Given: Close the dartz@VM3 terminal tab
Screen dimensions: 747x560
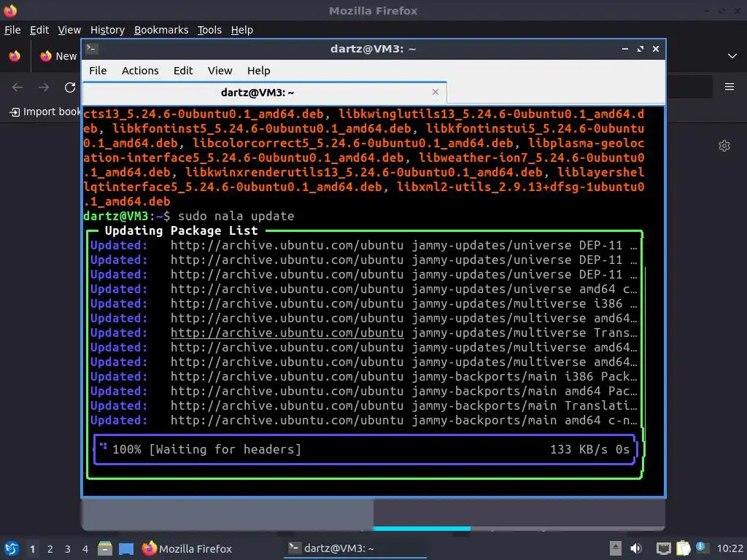Looking at the screenshot, I should [435, 92].
